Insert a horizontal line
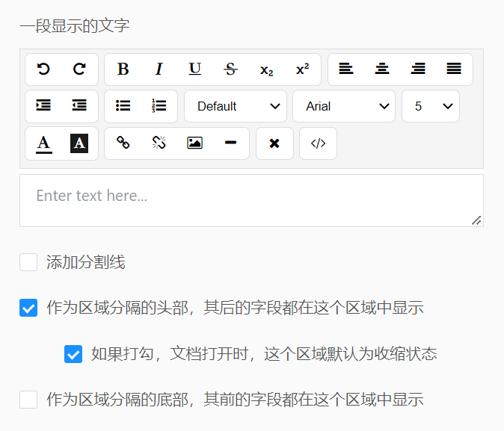The width and height of the screenshot is (504, 431). coord(231,143)
